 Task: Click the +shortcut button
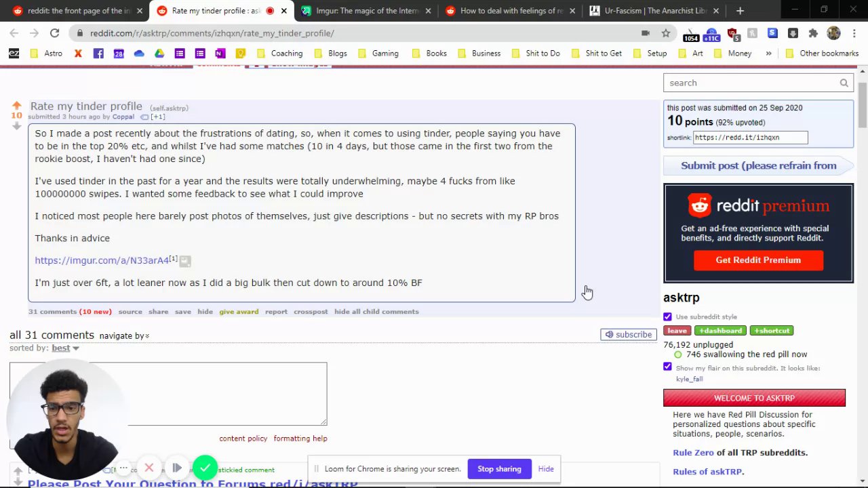pyautogui.click(x=772, y=331)
